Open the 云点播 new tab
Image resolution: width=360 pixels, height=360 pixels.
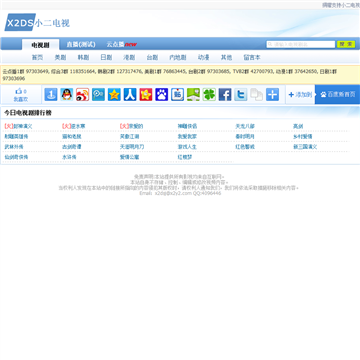[122, 44]
